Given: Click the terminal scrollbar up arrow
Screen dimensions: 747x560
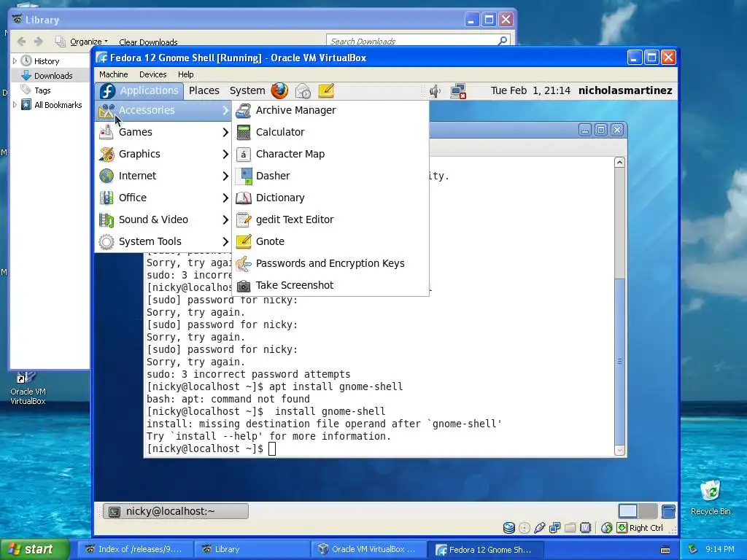Looking at the screenshot, I should 619,163.
